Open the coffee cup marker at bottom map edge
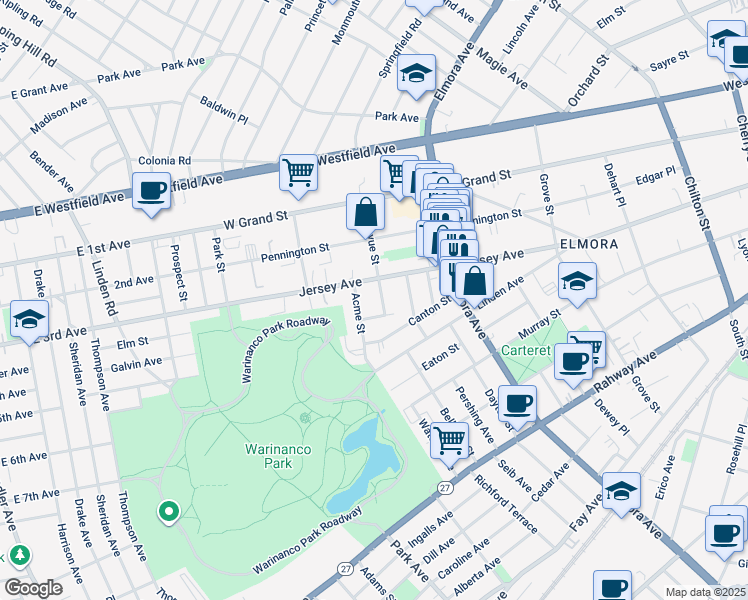Screen dimensions: 748x600 pyautogui.click(x=612, y=587)
